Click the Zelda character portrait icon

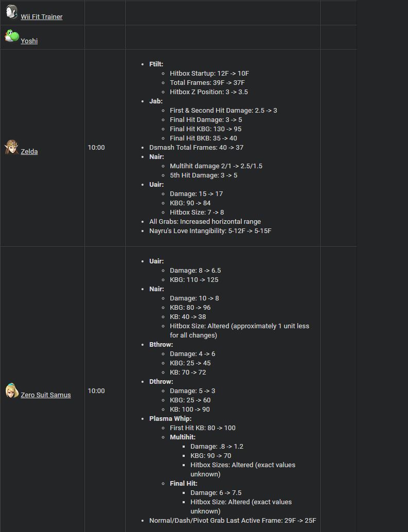(x=11, y=147)
